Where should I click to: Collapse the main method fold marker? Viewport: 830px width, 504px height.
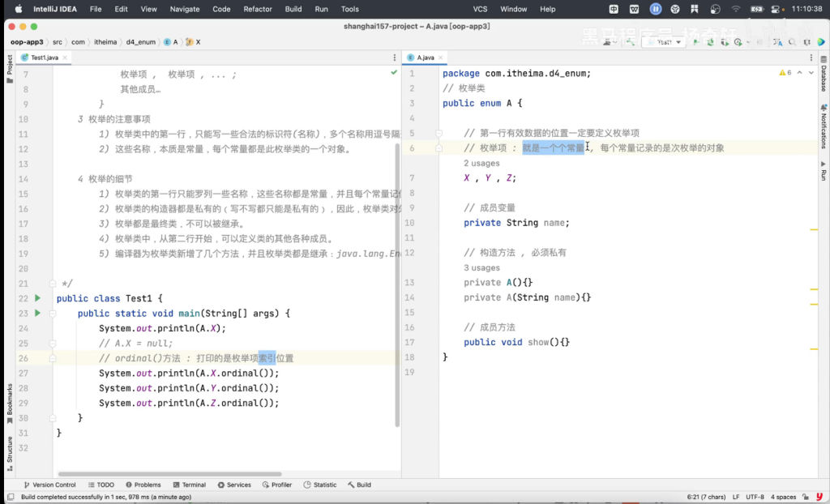coord(53,313)
